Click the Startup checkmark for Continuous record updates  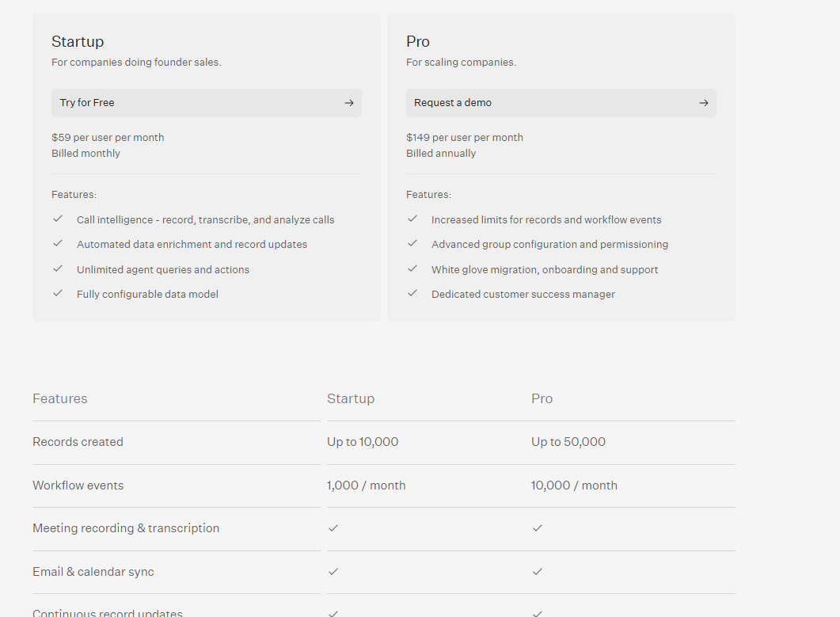tap(333, 613)
